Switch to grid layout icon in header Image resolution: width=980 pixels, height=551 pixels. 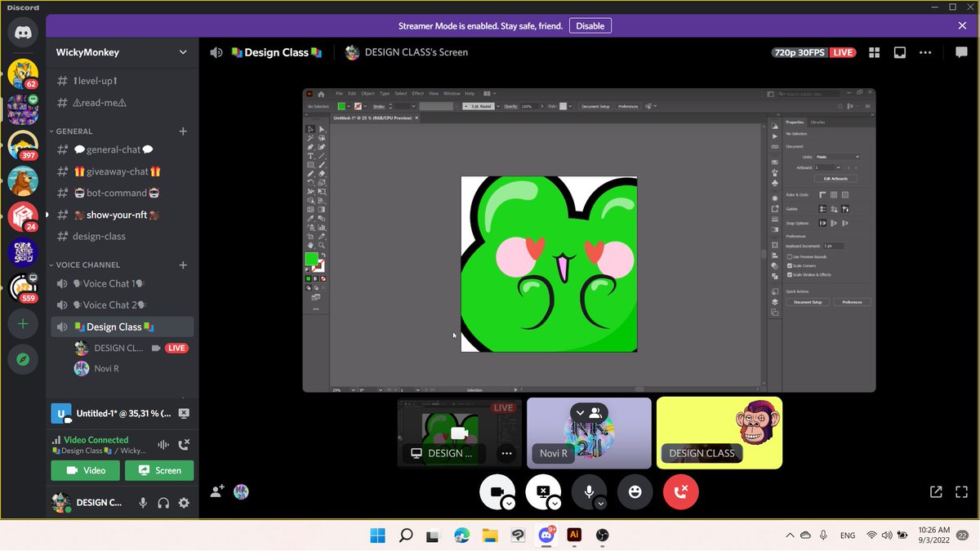[874, 52]
